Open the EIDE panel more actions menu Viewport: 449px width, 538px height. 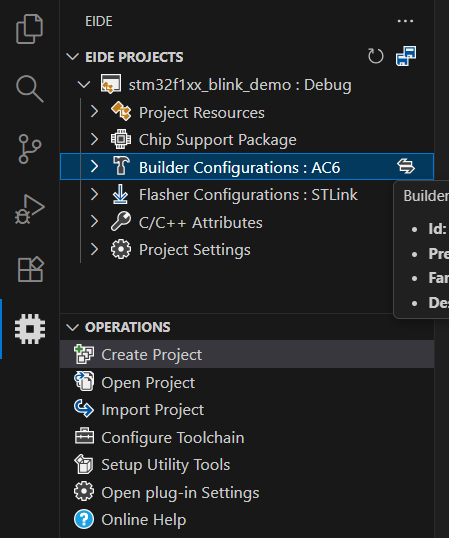(405, 21)
